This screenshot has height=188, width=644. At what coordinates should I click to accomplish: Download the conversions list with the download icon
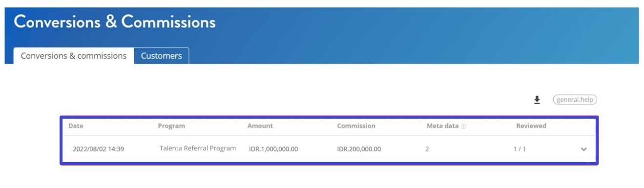537,100
